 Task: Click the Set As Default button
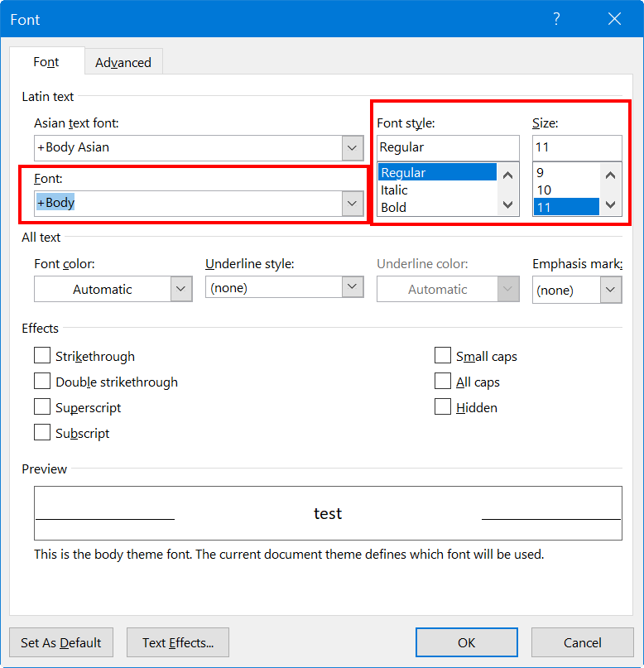[x=60, y=642]
